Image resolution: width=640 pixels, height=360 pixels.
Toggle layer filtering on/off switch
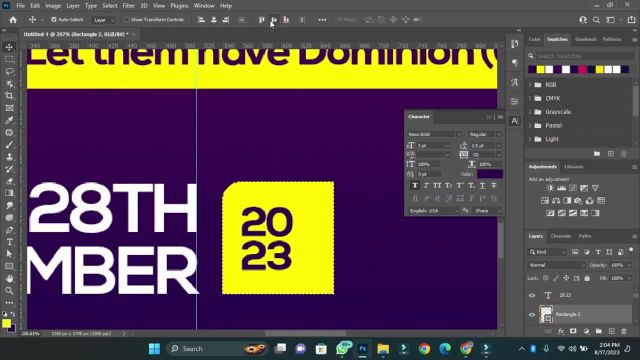[x=631, y=250]
